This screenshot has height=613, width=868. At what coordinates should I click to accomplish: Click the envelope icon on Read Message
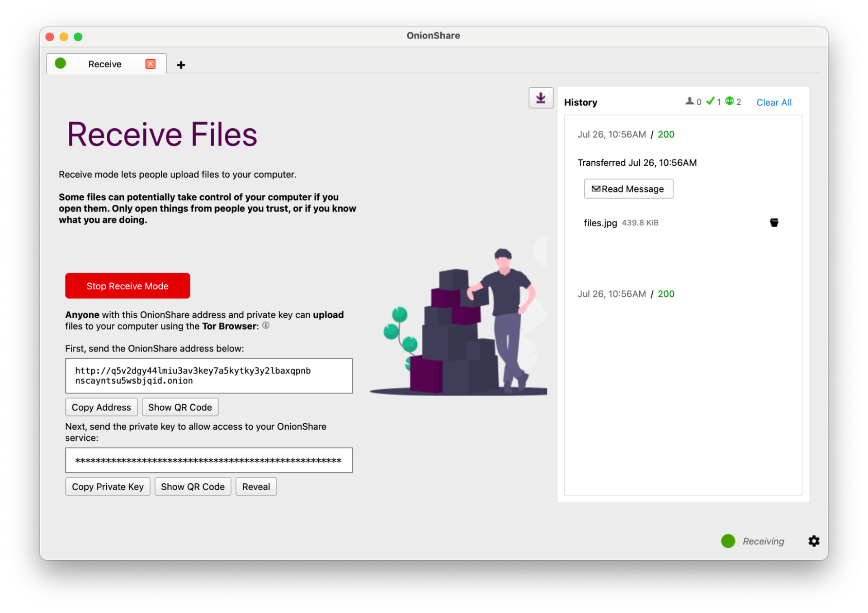coord(596,188)
